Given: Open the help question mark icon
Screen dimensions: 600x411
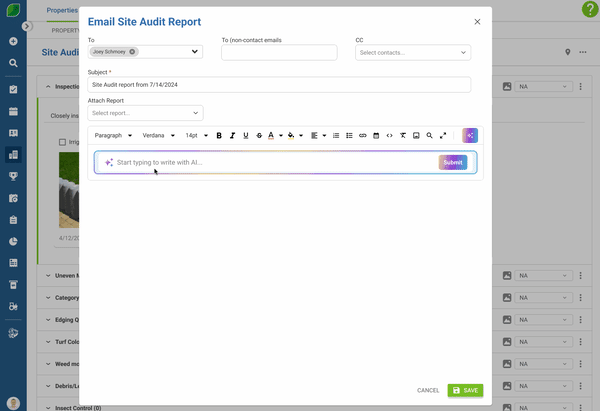Looking at the screenshot, I should 589,9.
